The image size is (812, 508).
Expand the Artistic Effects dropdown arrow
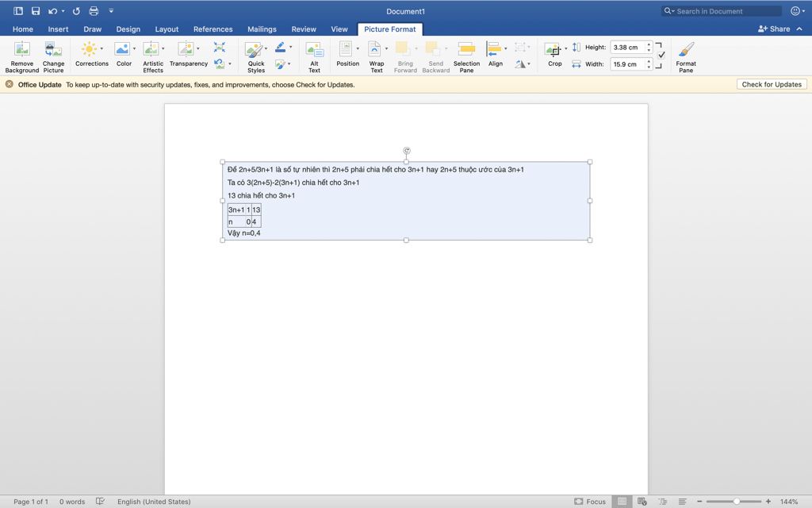163,48
